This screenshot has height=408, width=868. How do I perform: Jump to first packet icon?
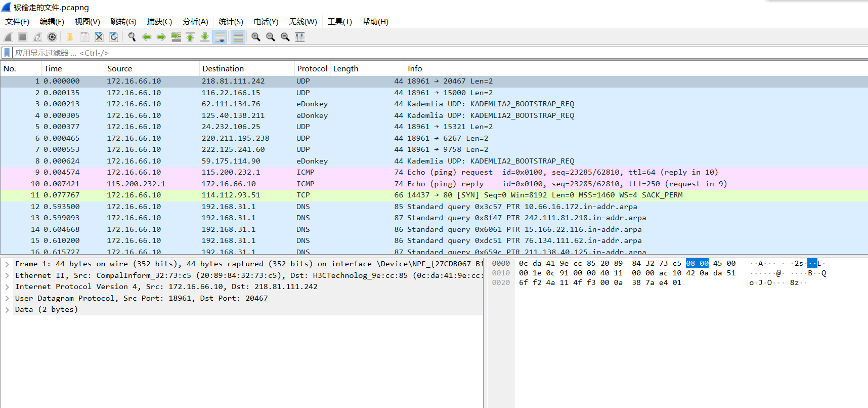click(x=190, y=37)
